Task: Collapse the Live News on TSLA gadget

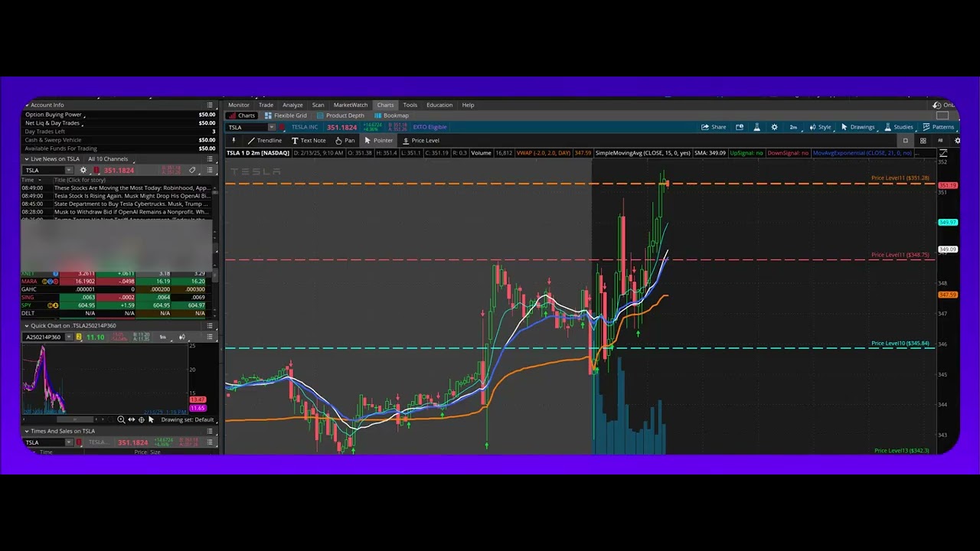Action: (x=27, y=159)
